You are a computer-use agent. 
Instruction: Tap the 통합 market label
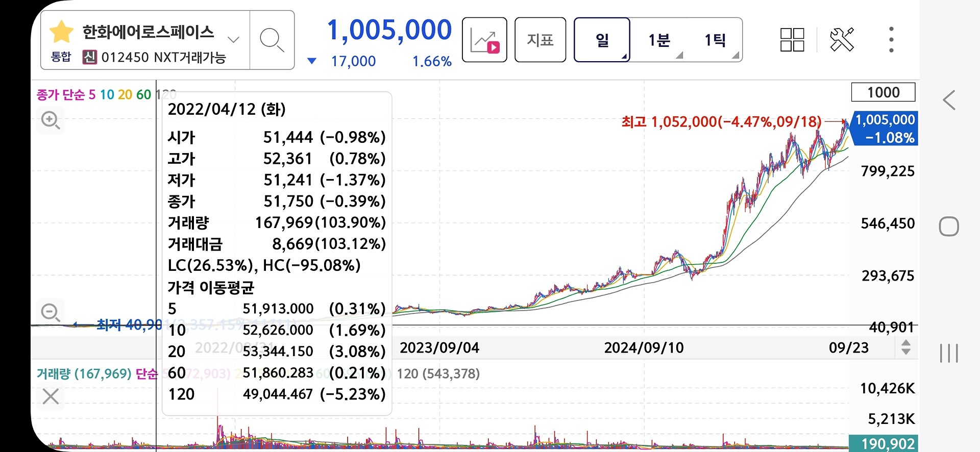61,57
